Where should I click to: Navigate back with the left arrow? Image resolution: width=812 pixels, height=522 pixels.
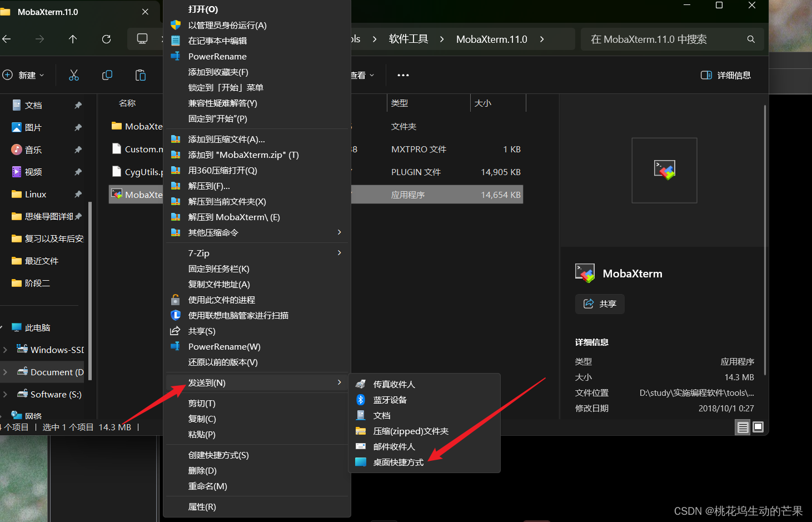tap(7, 39)
